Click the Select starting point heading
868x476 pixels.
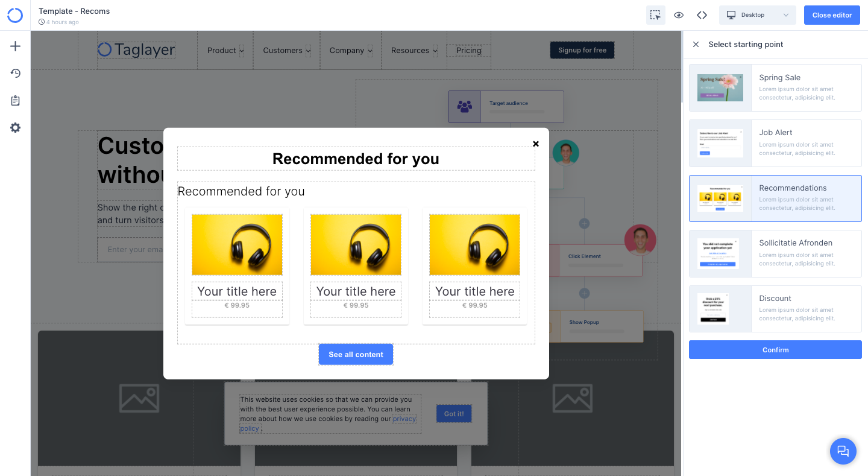pos(746,44)
